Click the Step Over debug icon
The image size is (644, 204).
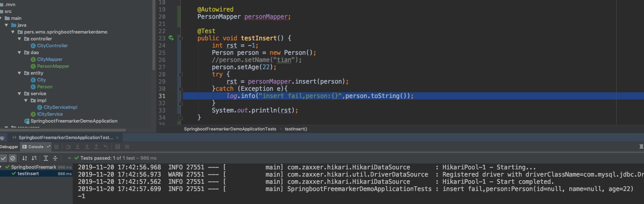click(x=68, y=147)
